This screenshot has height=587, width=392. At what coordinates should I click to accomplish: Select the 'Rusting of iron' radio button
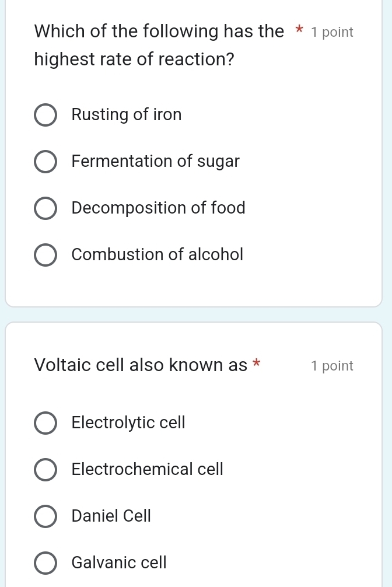coord(45,115)
